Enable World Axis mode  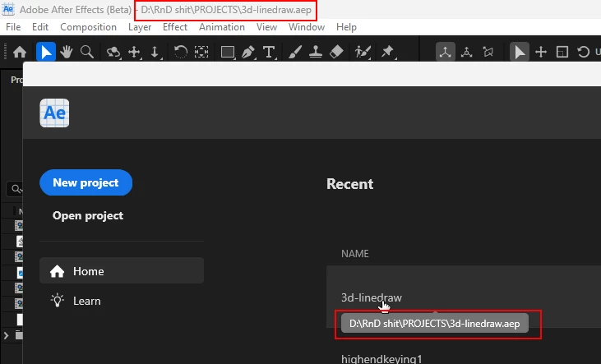coord(466,52)
